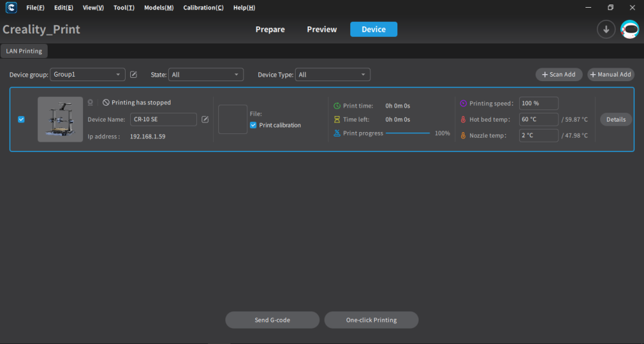Click the Send G-code button
The height and width of the screenshot is (344, 644).
tap(272, 320)
